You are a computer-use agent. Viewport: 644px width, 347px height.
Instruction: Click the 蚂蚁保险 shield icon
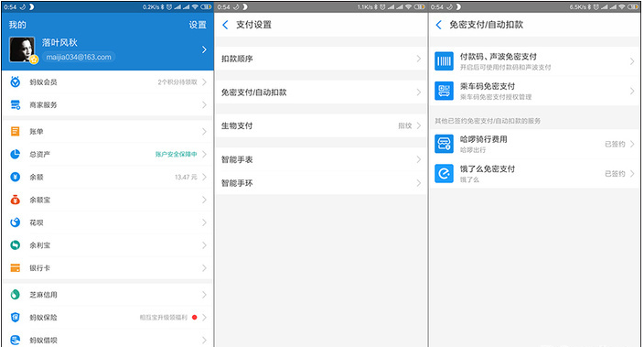(x=16, y=318)
